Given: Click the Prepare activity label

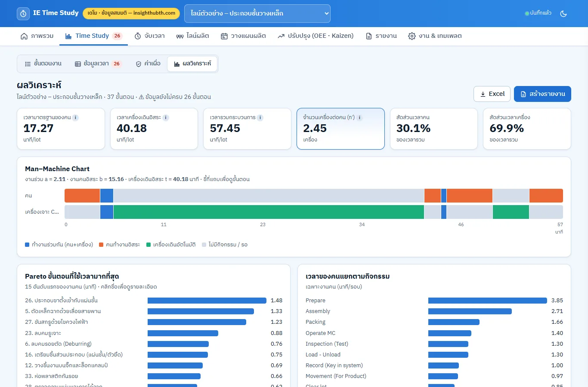Looking at the screenshot, I should (x=316, y=301).
